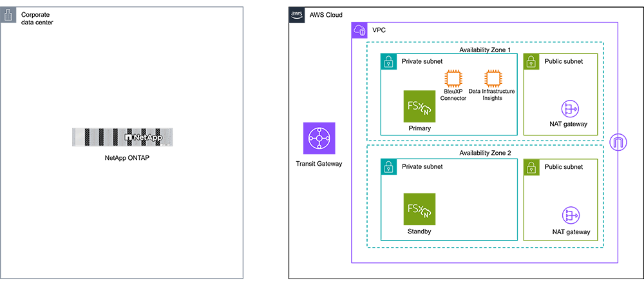The image size is (644, 285).
Task: Click the 'NetApp ONTAP' caption
Action: (127, 157)
